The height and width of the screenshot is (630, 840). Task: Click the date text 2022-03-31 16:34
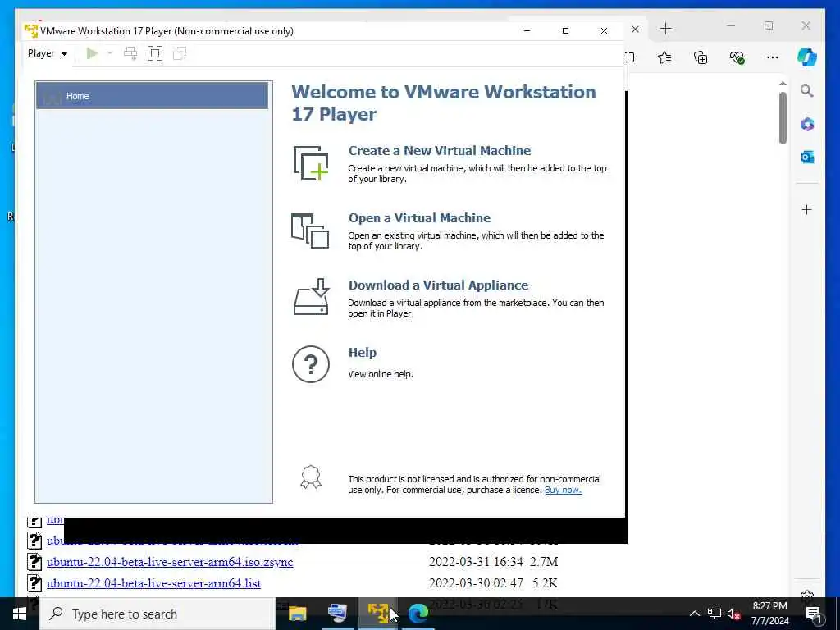pyautogui.click(x=476, y=561)
